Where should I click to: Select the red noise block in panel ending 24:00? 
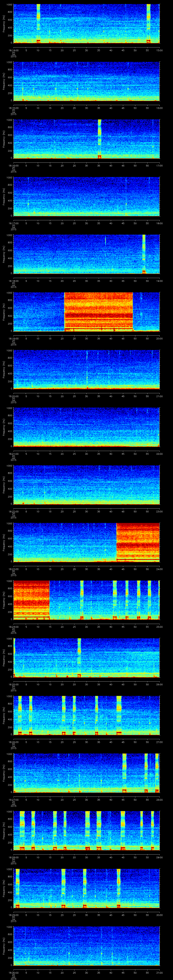point(138,542)
